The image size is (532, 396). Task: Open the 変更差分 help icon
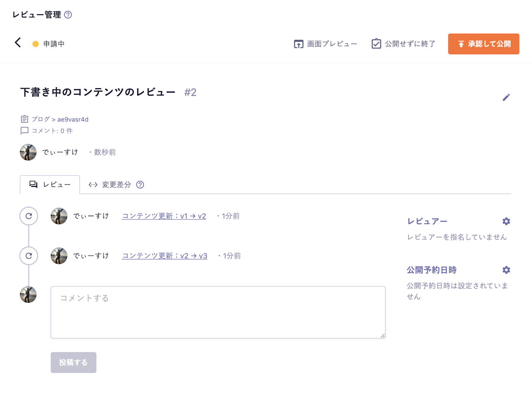coord(140,184)
